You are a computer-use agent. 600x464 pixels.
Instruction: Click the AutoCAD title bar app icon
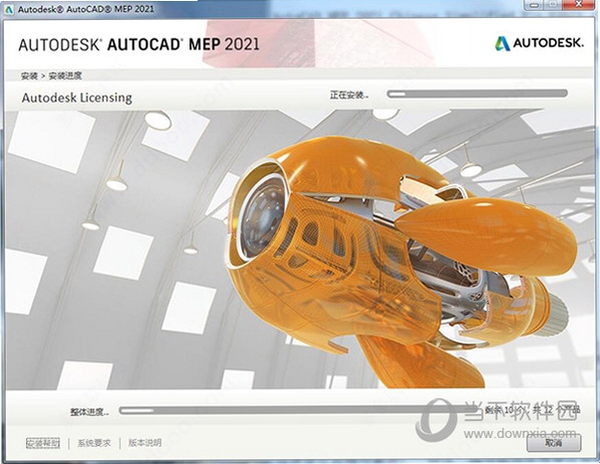pyautogui.click(x=9, y=9)
